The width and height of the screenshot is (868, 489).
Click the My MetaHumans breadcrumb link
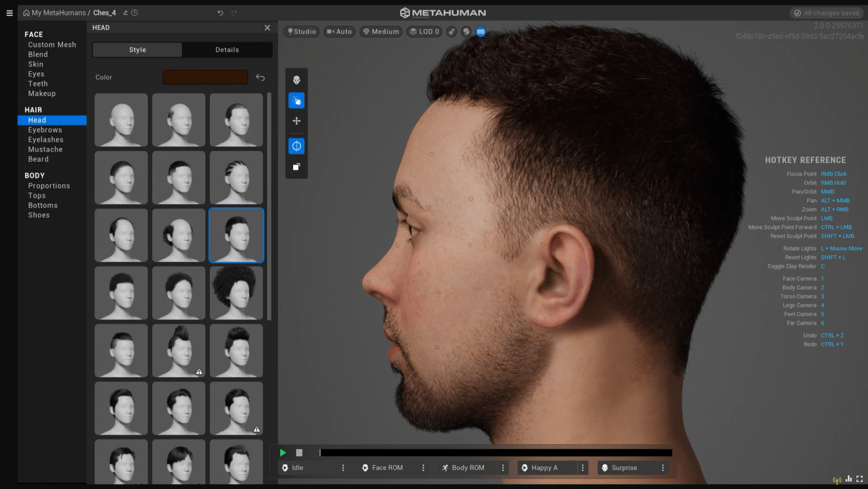pos(58,13)
